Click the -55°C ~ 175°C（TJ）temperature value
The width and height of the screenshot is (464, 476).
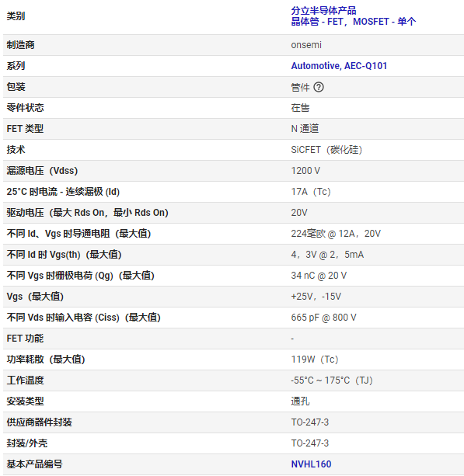click(x=332, y=380)
